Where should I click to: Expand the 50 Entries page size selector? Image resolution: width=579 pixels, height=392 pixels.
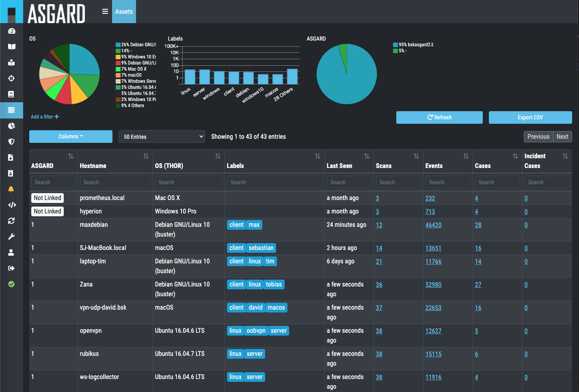162,137
